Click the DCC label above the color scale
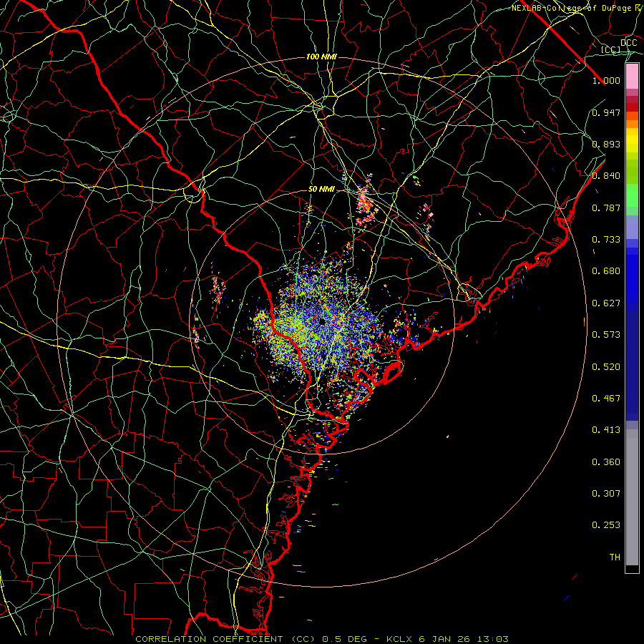The image size is (644, 644). pyautogui.click(x=628, y=43)
